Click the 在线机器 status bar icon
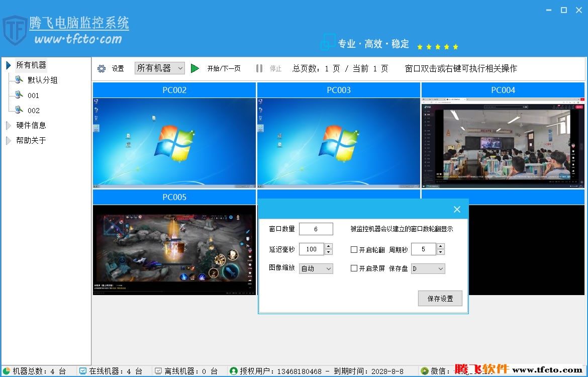 point(83,371)
